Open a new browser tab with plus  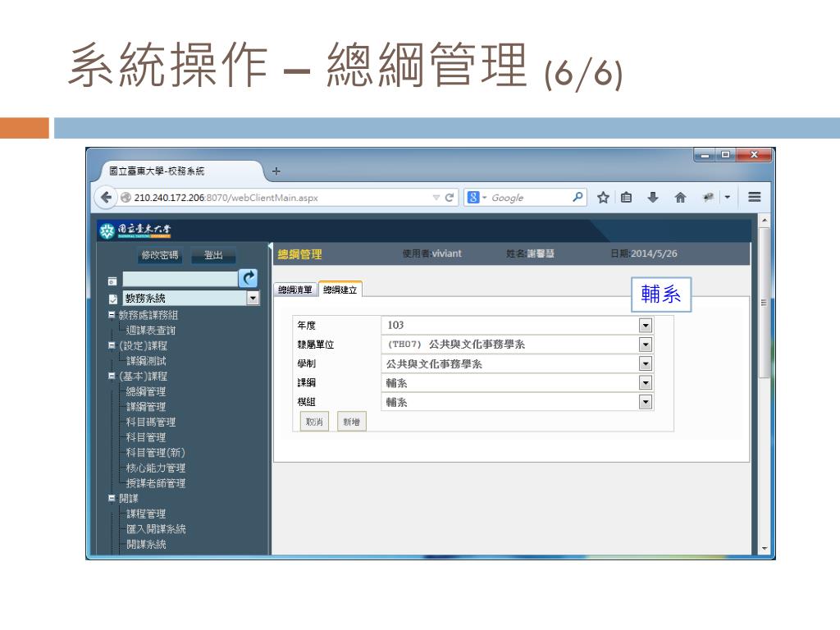pos(276,171)
